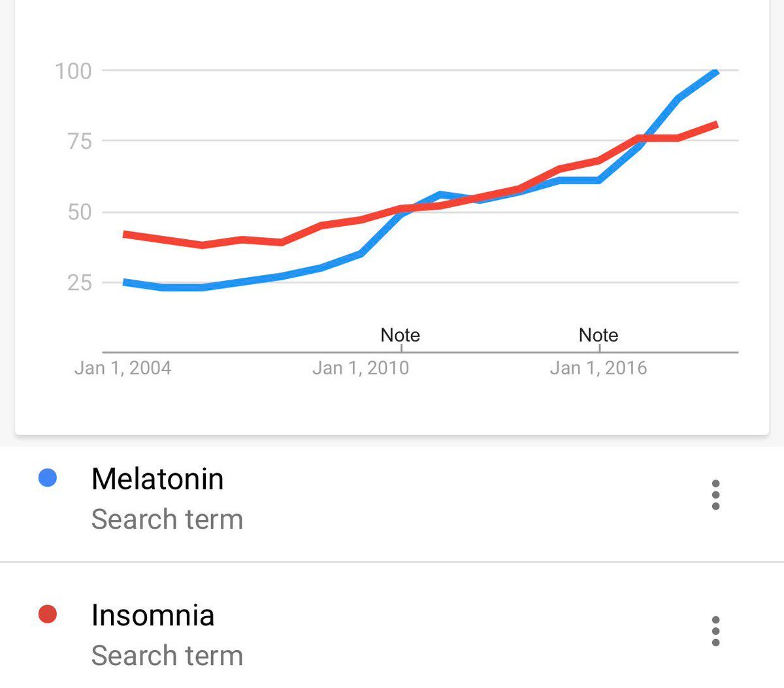Click the blue Melatonin color dot
784x688 pixels.
tap(48, 478)
